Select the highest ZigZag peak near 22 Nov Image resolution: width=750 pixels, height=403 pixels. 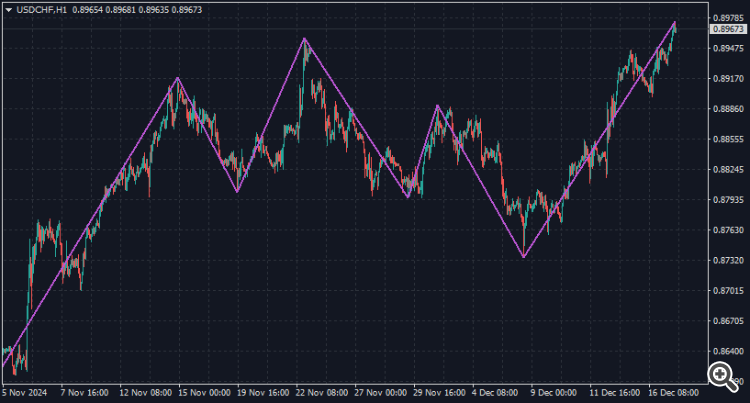click(304, 38)
